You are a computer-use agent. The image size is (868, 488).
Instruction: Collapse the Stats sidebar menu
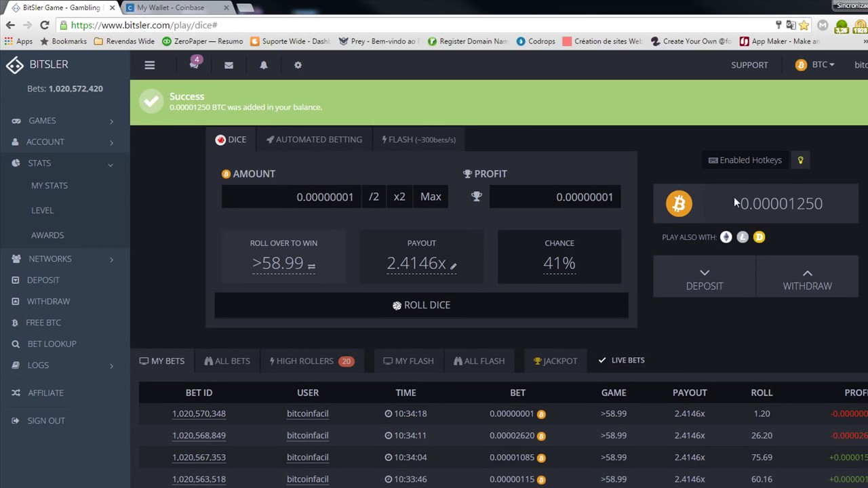(63, 163)
